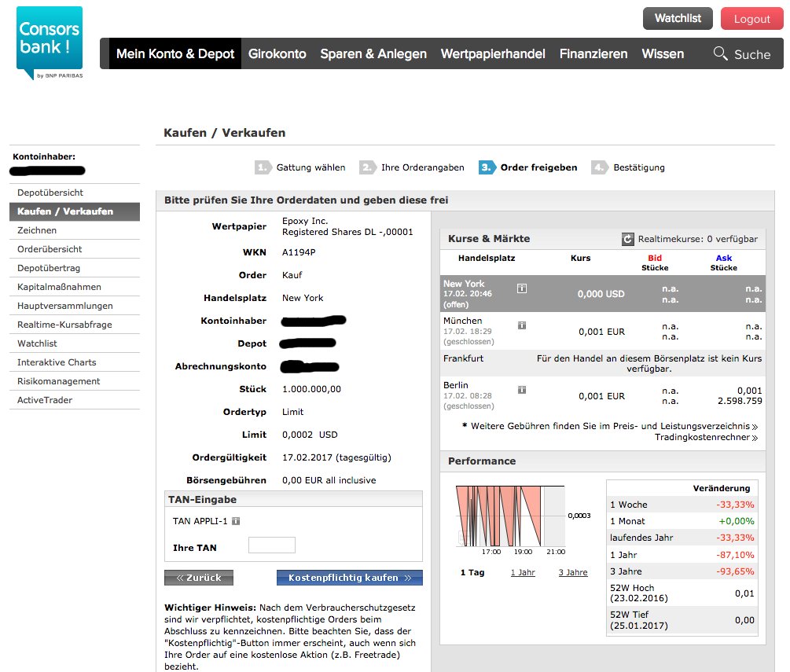This screenshot has width=790, height=672.
Task: Open the Sparen & Anlegen menu
Action: point(373,54)
